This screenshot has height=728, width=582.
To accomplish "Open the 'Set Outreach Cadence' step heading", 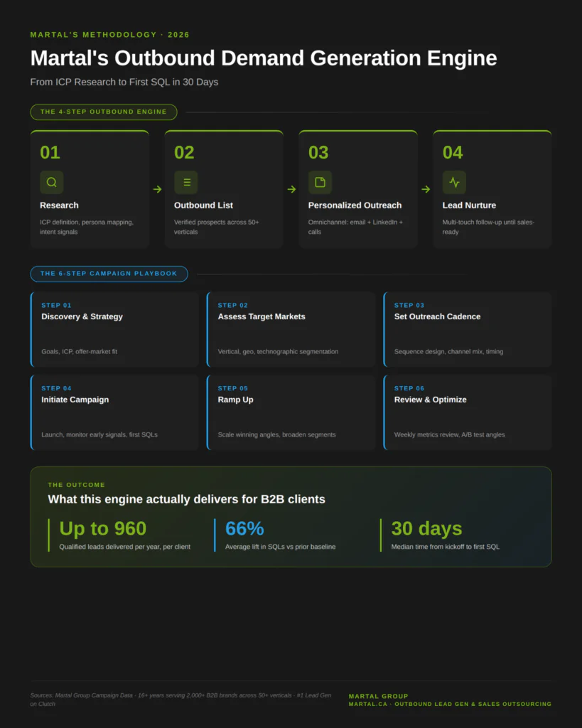I will 437,316.
